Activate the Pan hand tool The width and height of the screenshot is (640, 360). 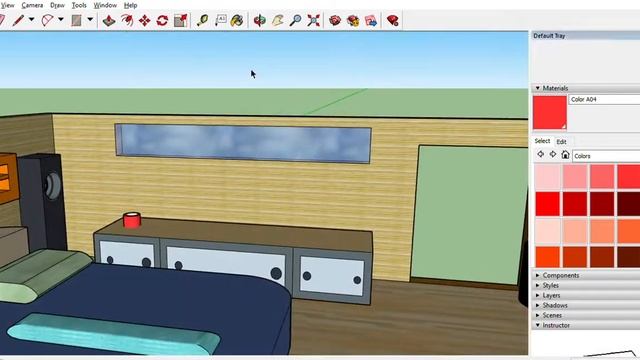click(x=278, y=20)
